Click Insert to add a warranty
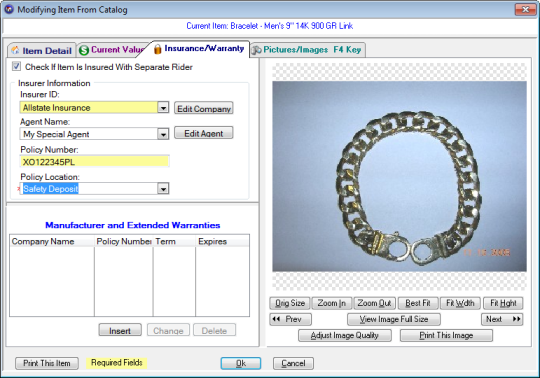This screenshot has height=378, width=540. (x=120, y=330)
